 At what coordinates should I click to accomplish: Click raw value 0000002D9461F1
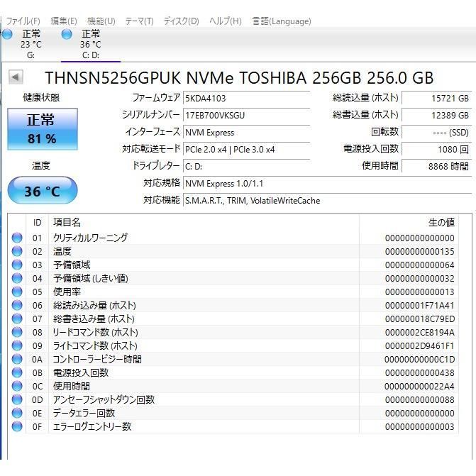419,345
